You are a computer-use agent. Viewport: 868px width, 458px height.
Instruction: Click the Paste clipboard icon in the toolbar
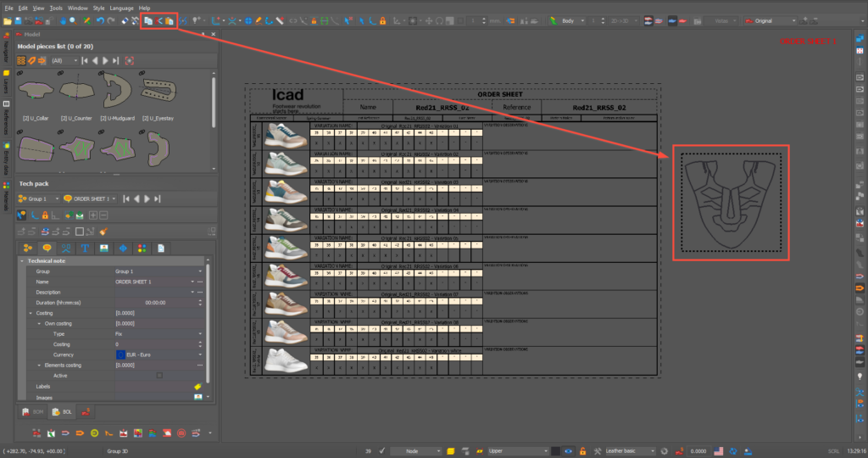[x=170, y=20]
